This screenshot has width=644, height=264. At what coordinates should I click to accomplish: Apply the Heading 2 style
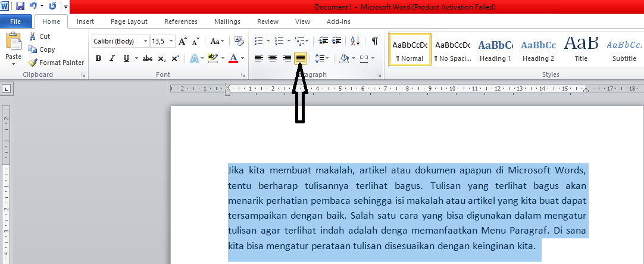[x=539, y=49]
